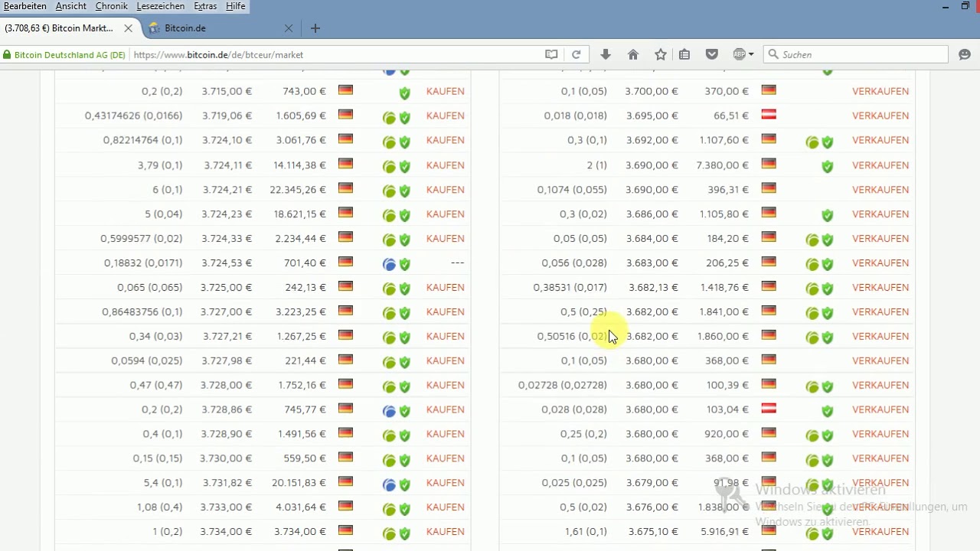980x551 pixels.
Task: Click the total 920,00 €
Action: (727, 434)
